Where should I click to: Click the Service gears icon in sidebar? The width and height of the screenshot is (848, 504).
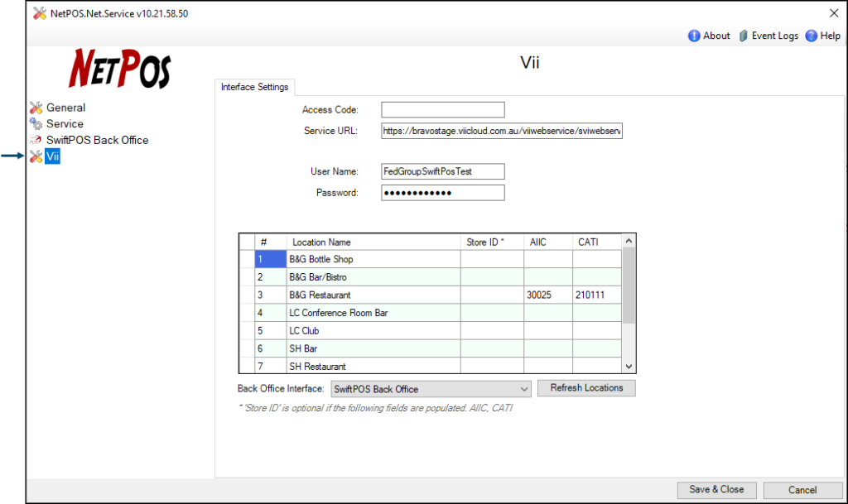click(x=36, y=123)
